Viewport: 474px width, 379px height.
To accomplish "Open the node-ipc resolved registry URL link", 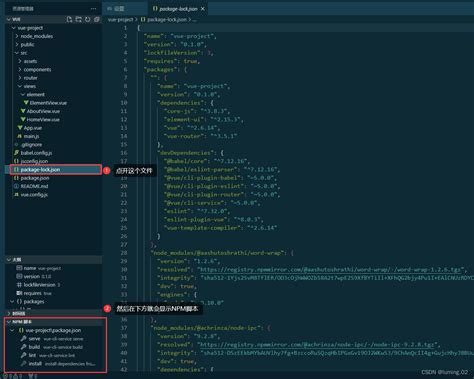I will click(x=316, y=345).
